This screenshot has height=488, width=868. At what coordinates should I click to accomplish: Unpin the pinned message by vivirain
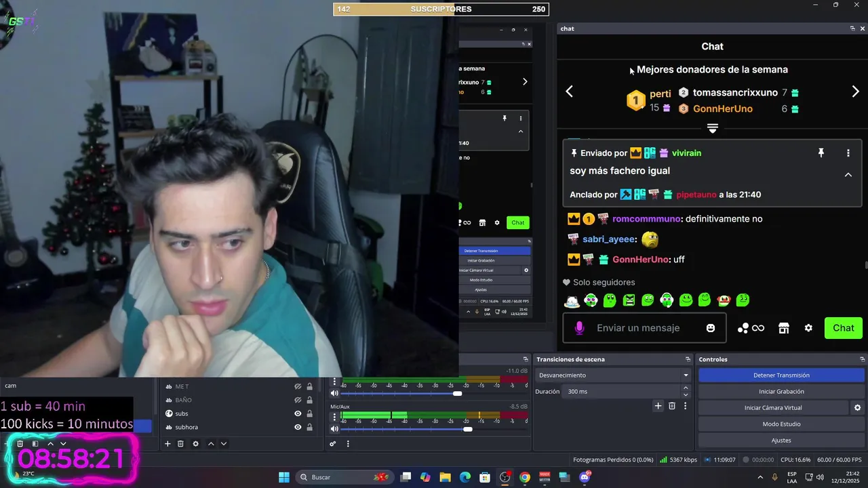tap(821, 153)
